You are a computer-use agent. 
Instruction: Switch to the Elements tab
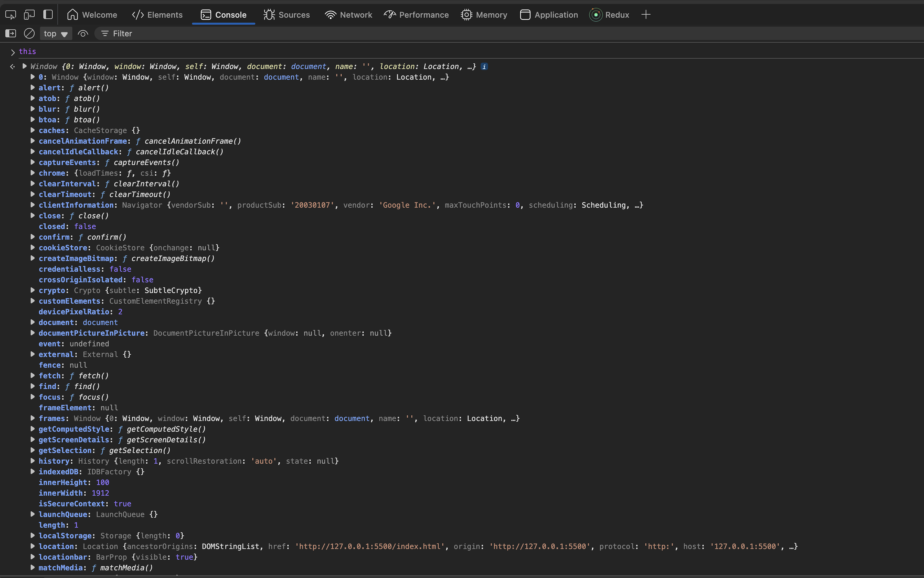point(157,15)
